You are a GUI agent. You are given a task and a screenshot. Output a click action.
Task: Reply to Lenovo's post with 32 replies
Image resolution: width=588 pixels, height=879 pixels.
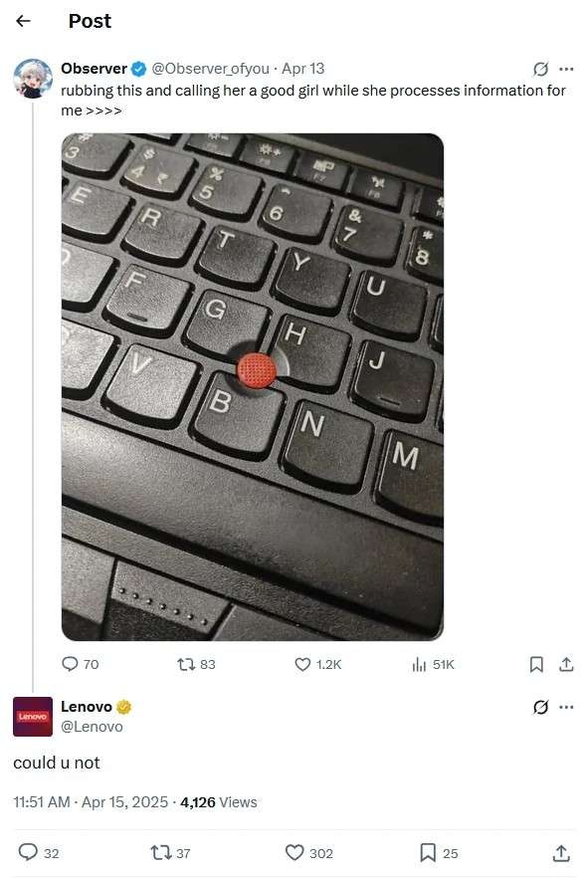click(39, 853)
